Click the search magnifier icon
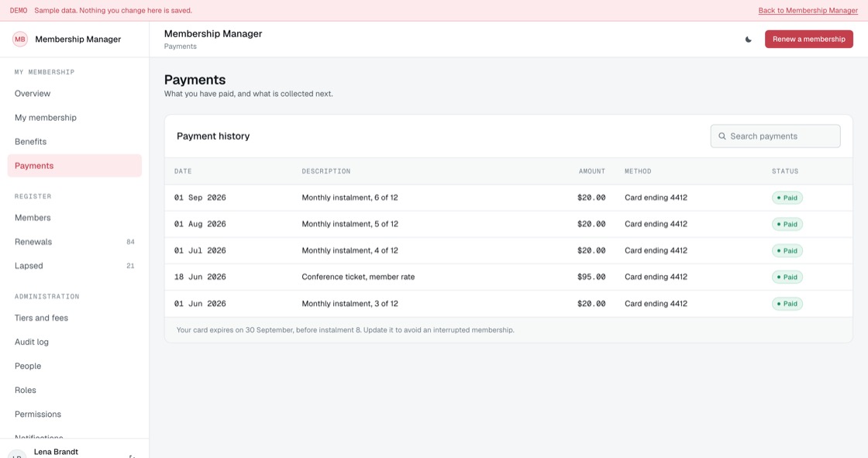 coord(722,136)
